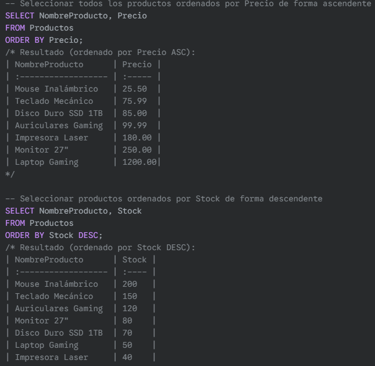This screenshot has width=375, height=366.
Task: Click Auriculares Gaming in stock table
Action: (59, 309)
